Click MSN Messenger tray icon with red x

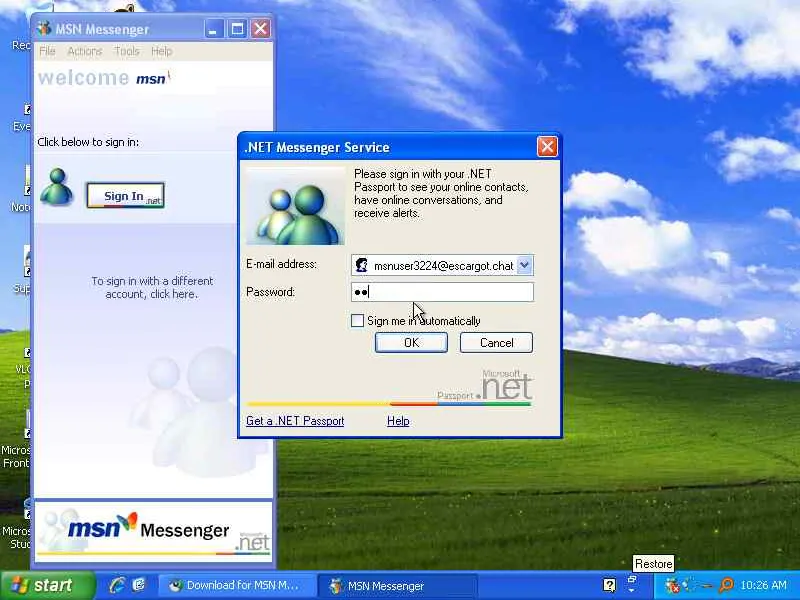672,586
